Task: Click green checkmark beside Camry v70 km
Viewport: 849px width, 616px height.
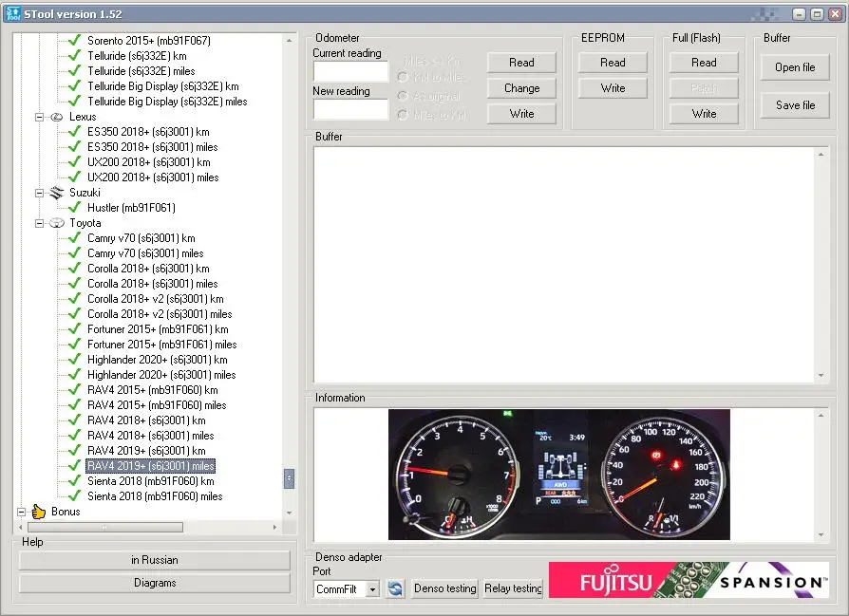Action: [75, 237]
